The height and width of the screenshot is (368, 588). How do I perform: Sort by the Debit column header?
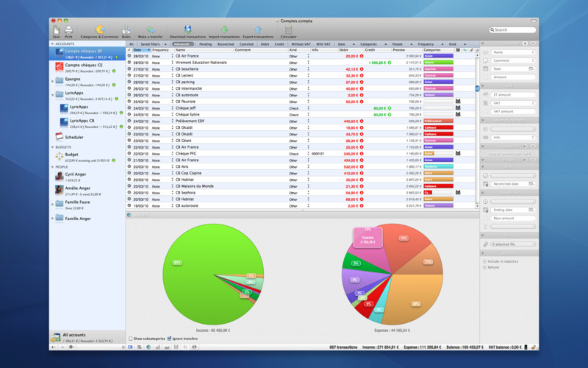tap(351, 50)
